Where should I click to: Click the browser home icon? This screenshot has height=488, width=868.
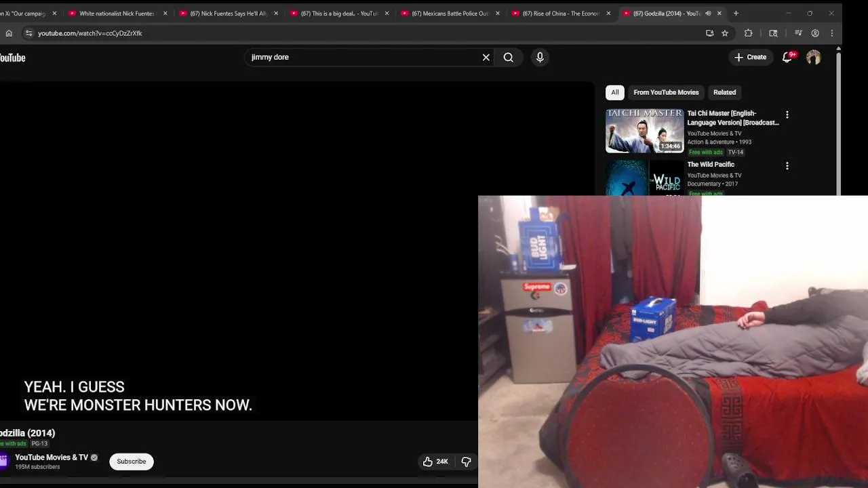pyautogui.click(x=9, y=33)
